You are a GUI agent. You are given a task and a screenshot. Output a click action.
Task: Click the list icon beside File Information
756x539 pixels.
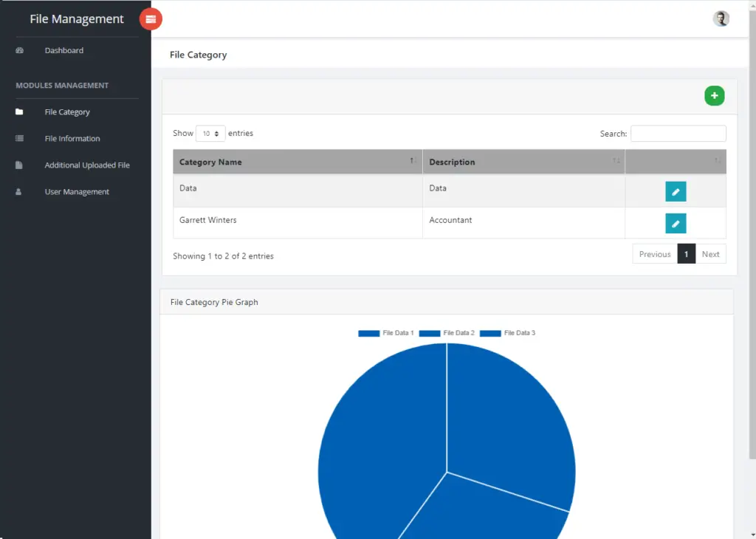(x=18, y=138)
